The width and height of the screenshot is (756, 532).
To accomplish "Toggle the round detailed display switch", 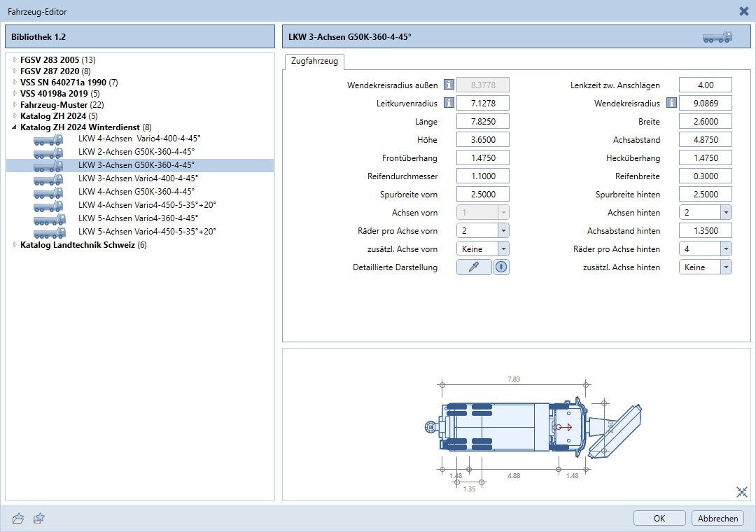I will (501, 267).
